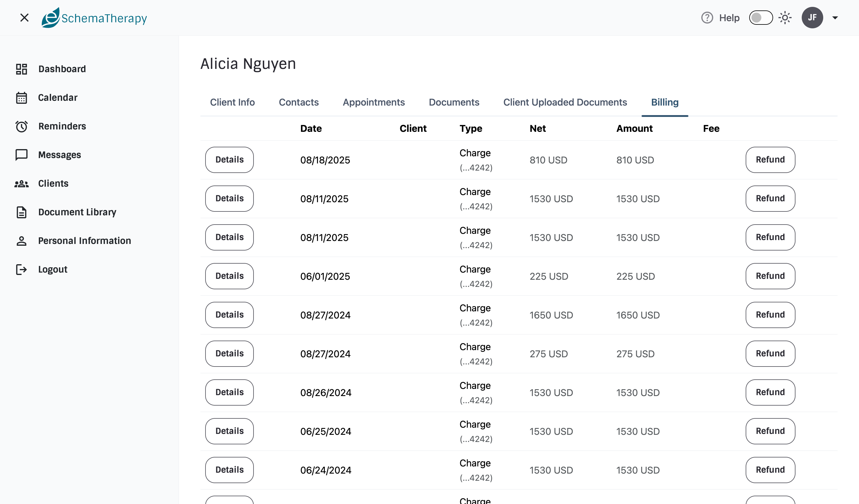Screen dimensions: 859x504
Task: Click the Amount column header
Action: click(634, 129)
